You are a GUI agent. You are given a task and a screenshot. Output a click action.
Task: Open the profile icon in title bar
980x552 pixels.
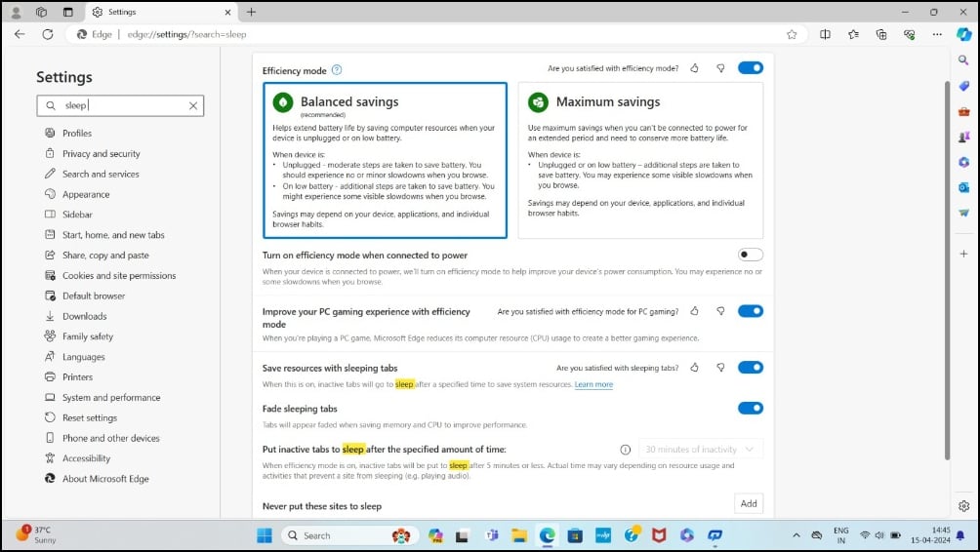point(16,12)
